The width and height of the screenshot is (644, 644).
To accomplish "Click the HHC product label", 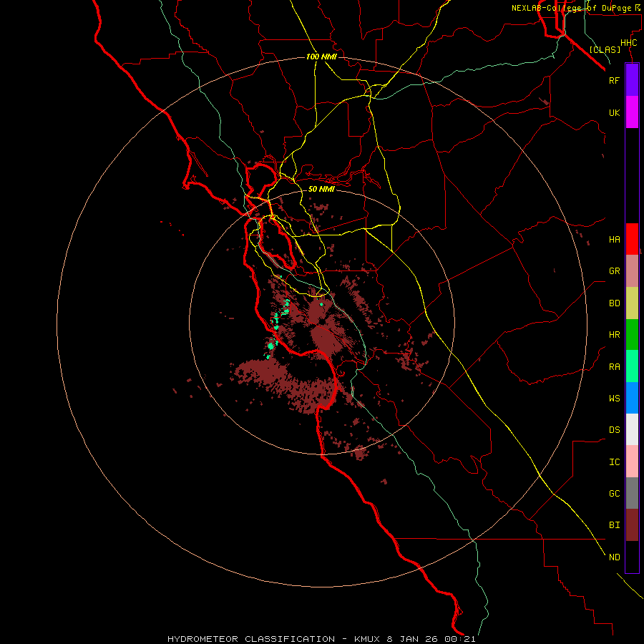I will [628, 43].
